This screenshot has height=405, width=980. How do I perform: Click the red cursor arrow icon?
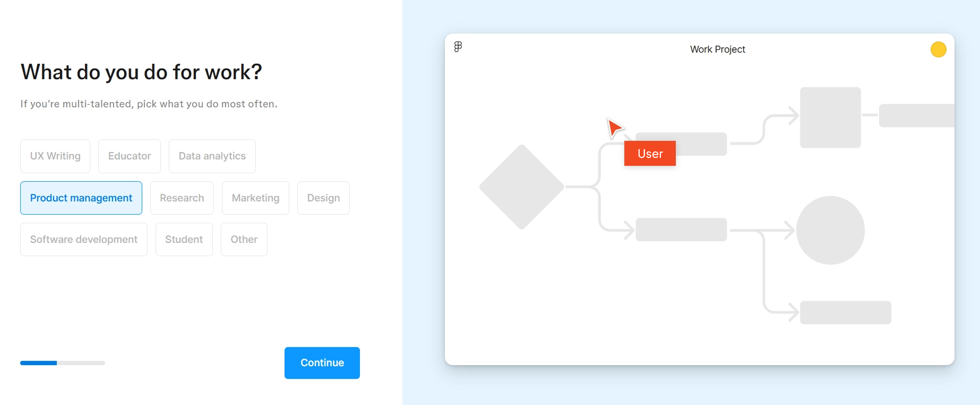coord(615,128)
